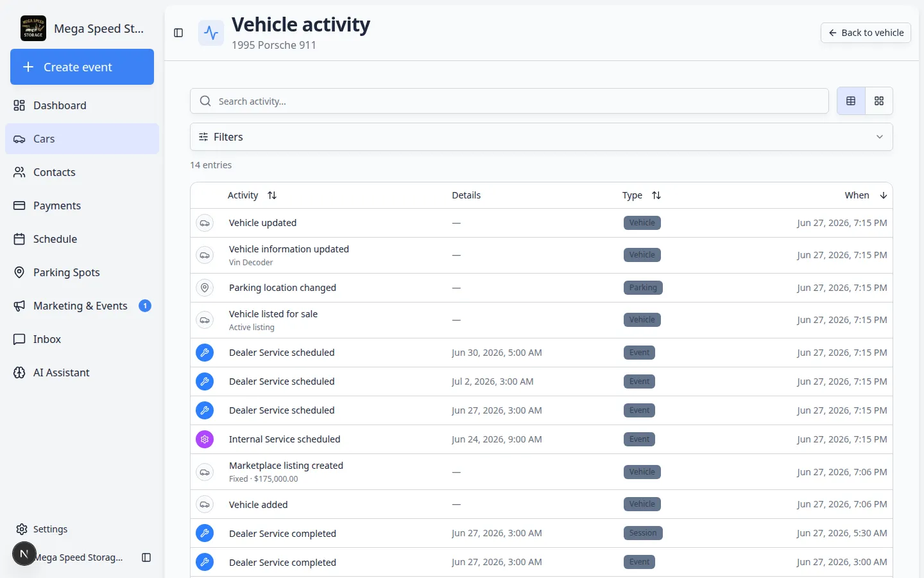Click the Vehicle added row icon
The width and height of the screenshot is (924, 578).
coord(205,504)
